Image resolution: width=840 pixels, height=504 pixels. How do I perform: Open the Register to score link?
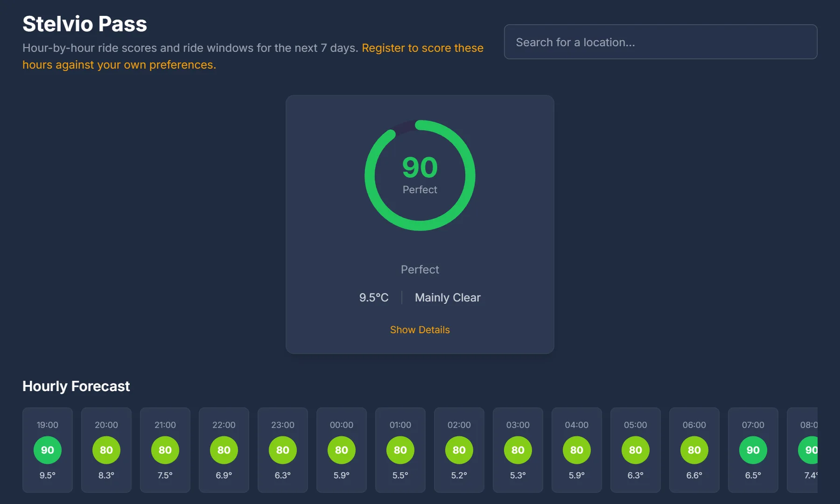[253, 56]
